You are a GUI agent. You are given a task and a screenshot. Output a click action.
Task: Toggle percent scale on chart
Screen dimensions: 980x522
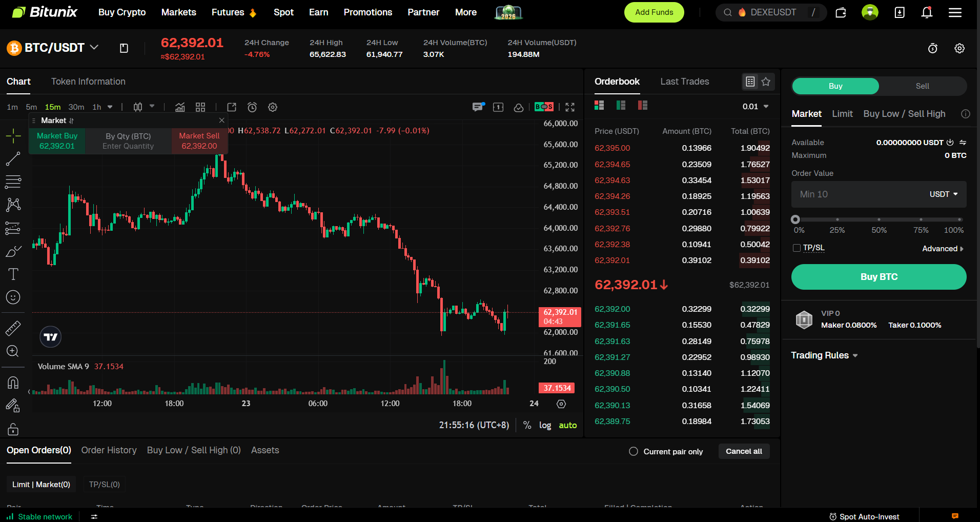click(527, 425)
